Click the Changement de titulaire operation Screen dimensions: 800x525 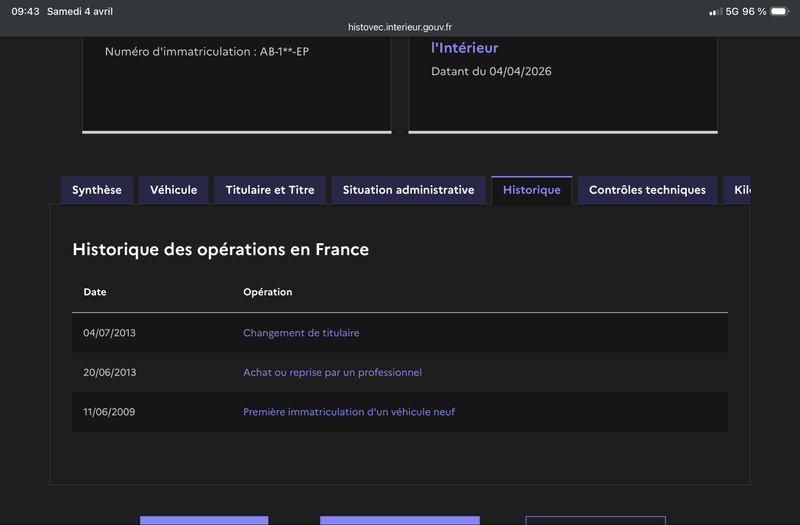301,333
